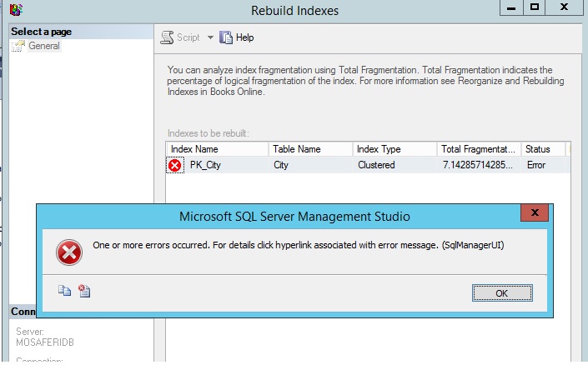Click the MOSAFERIDB server name
This screenshot has width=588, height=365.
45,342
